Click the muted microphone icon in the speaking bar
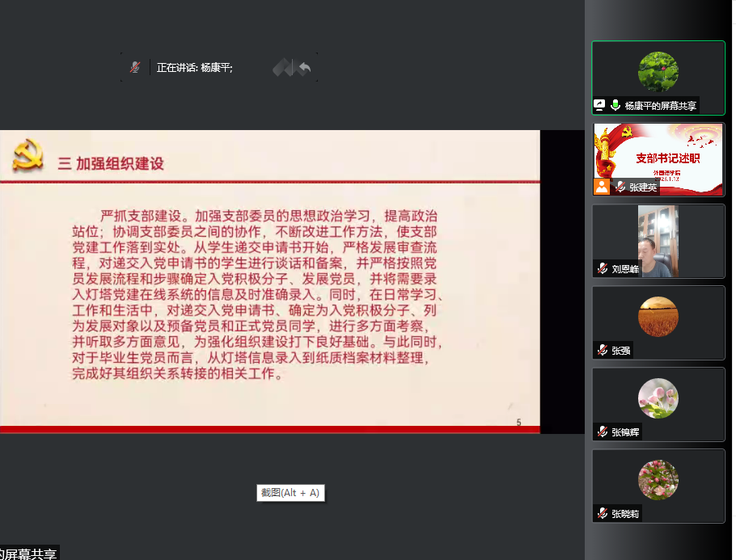736x560 pixels. pos(135,68)
